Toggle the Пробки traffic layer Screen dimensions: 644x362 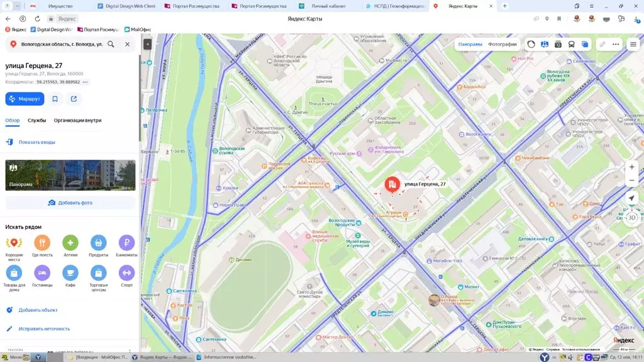[x=530, y=44]
